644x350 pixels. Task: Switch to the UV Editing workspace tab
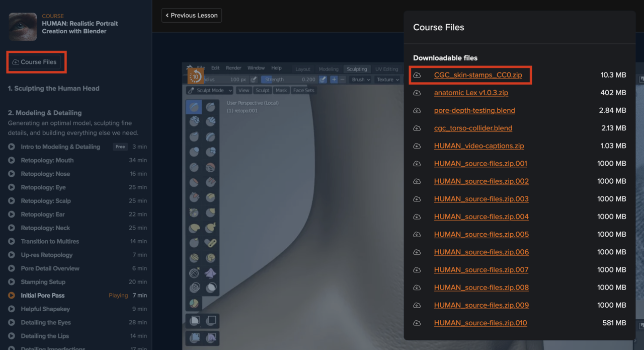pyautogui.click(x=386, y=69)
